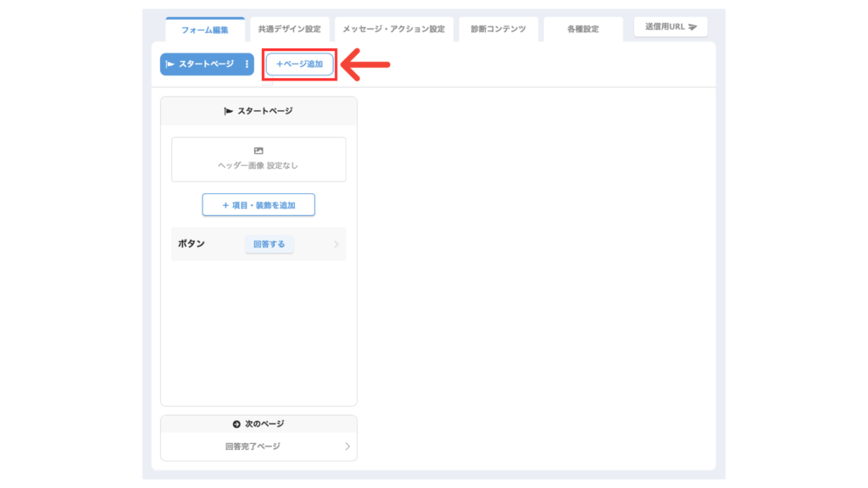Click the 回答する button preview

click(270, 244)
